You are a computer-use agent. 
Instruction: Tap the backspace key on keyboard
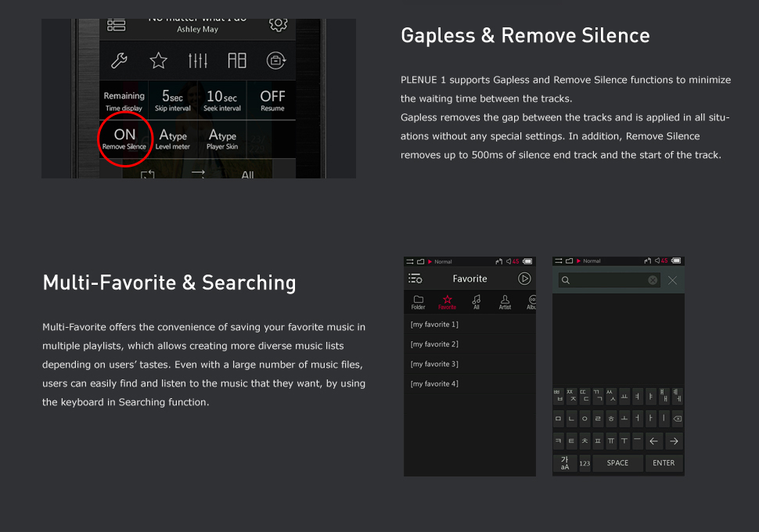tap(678, 419)
